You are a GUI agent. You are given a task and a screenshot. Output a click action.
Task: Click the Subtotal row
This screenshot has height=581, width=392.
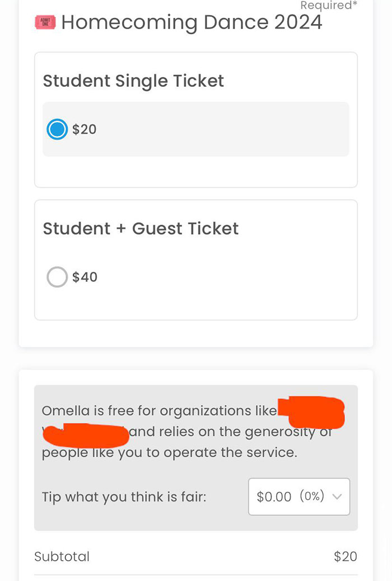point(196,556)
